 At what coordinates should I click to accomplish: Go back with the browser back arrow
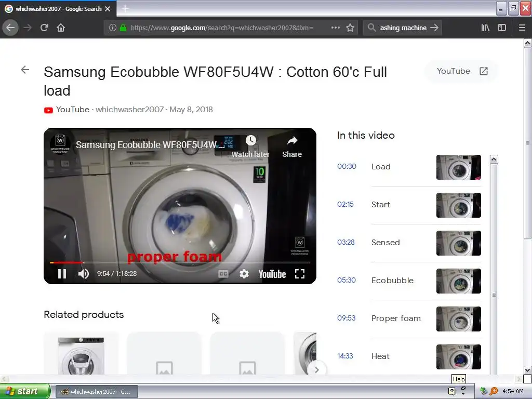[x=10, y=28]
